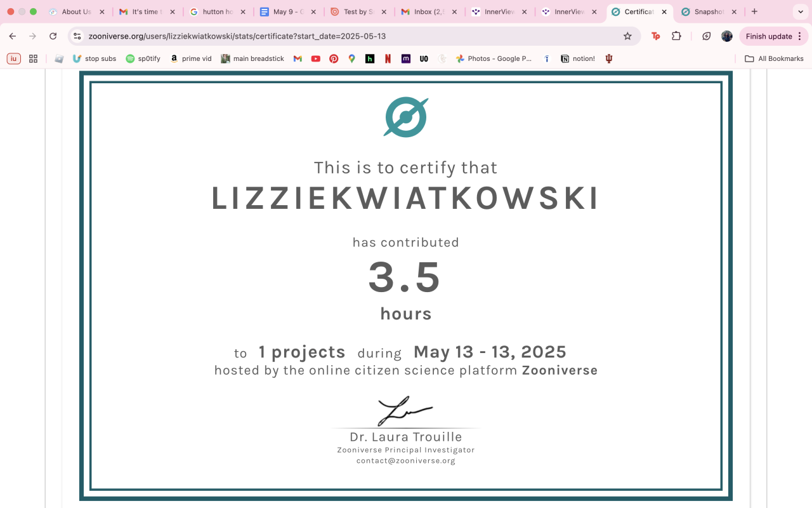
Task: Close the May 9 Docs tab
Action: pyautogui.click(x=313, y=11)
